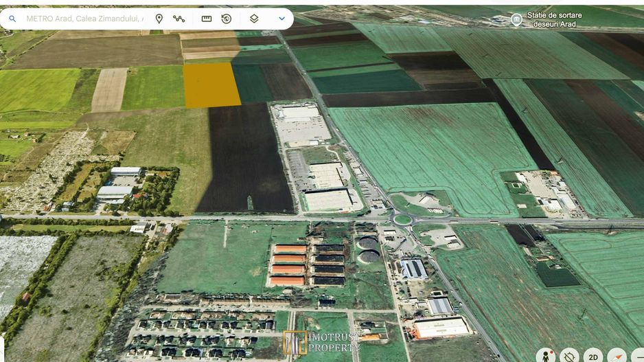Image resolution: width=644 pixels, height=362 pixels.
Task: Open the Measure distance ruler tool
Action: tap(207, 19)
